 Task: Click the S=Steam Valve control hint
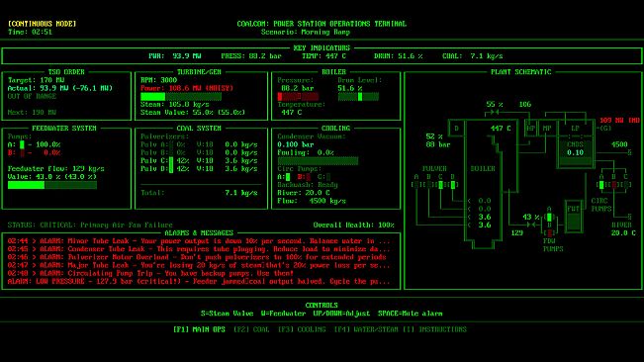click(x=228, y=314)
